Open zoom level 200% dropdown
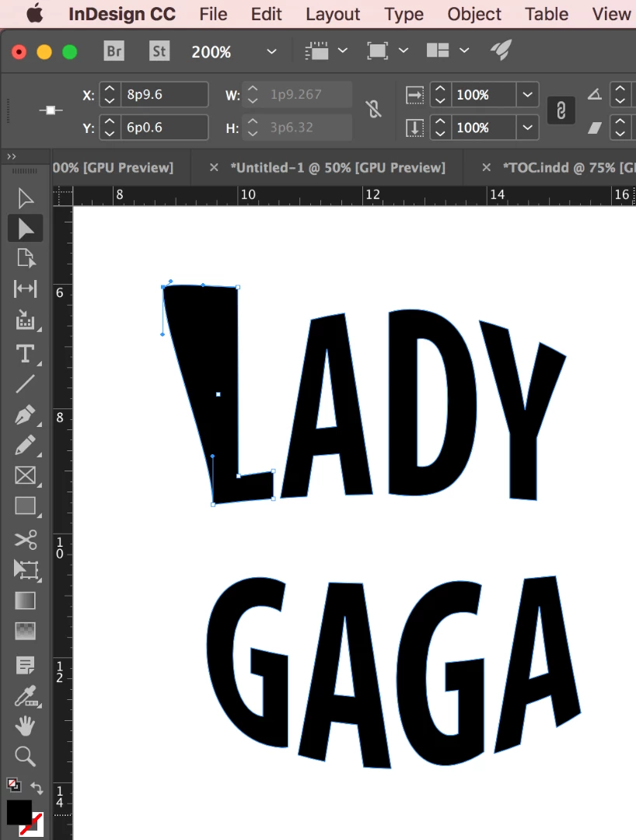The width and height of the screenshot is (636, 840). tap(271, 51)
